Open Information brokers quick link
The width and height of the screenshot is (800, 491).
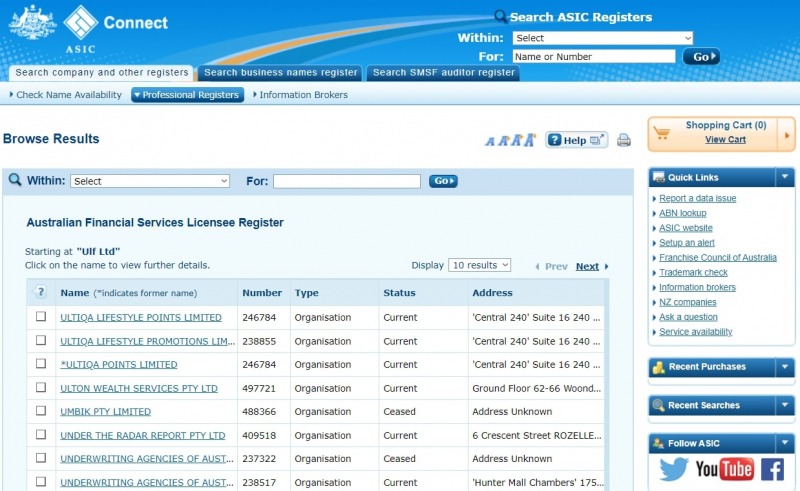click(697, 287)
